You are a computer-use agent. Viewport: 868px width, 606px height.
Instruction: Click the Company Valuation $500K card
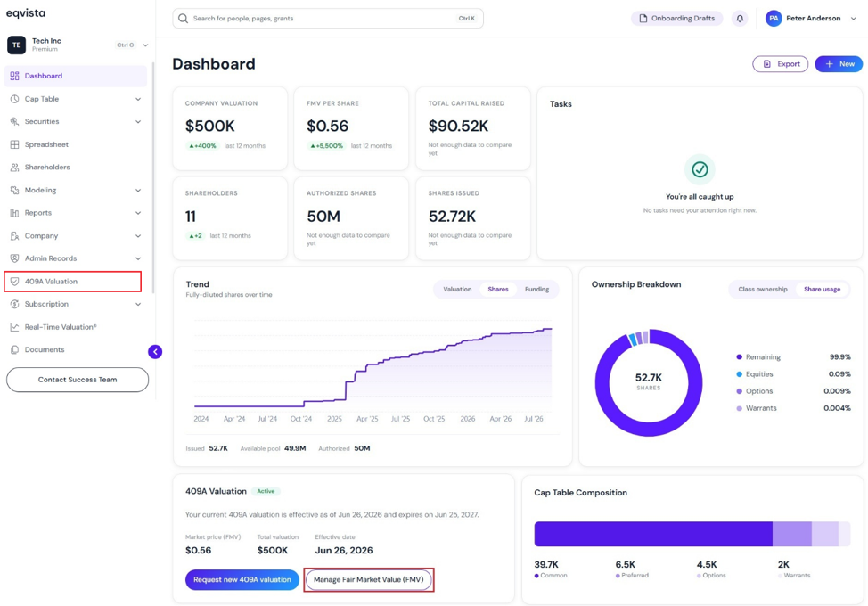tap(230, 128)
